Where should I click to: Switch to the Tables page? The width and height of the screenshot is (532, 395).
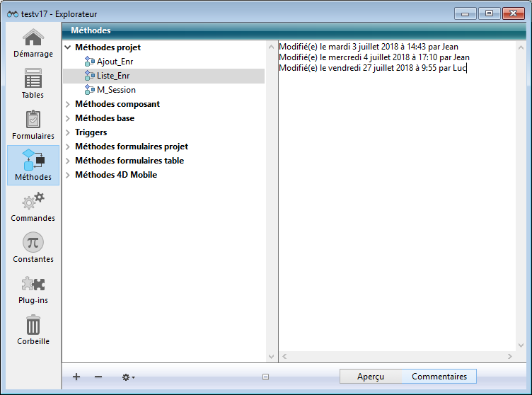point(33,84)
